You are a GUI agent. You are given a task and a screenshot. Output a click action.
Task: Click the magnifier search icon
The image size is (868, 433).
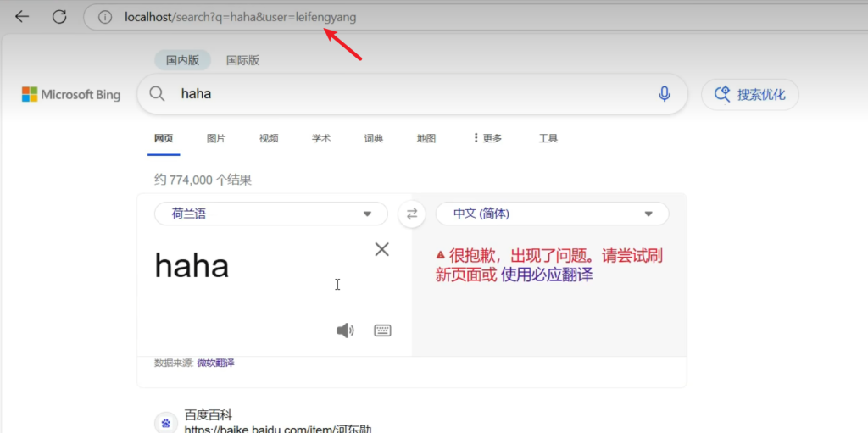pos(157,94)
